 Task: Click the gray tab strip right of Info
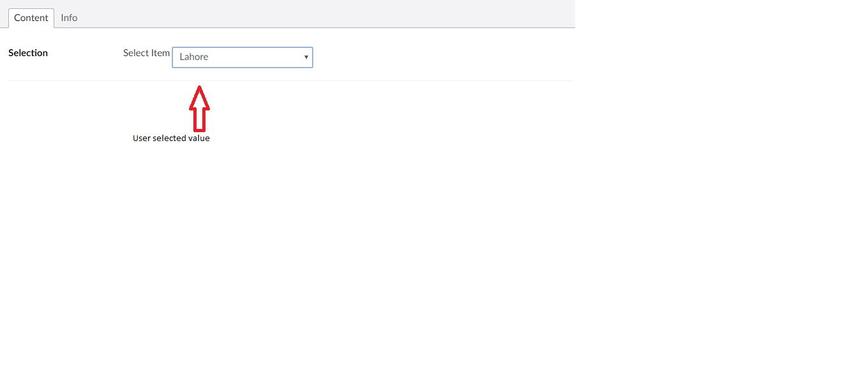[319, 14]
